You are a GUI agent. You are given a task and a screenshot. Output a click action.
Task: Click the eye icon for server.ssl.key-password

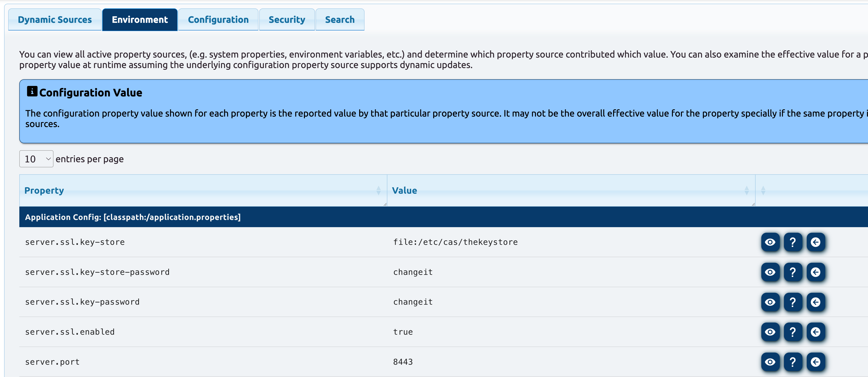tap(770, 302)
